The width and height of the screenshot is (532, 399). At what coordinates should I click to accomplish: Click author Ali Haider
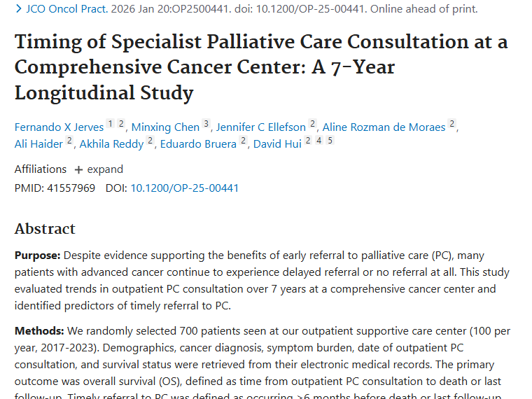pyautogui.click(x=38, y=144)
